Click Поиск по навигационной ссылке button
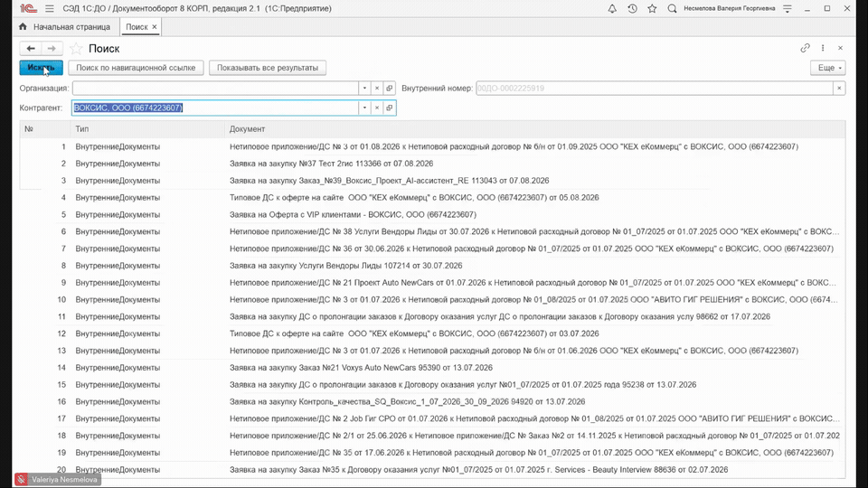 coord(136,68)
